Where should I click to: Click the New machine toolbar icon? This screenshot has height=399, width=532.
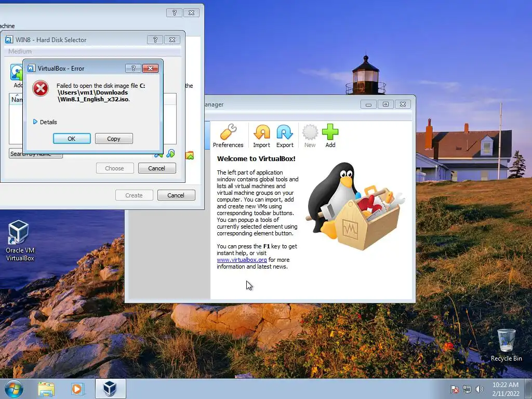310,136
